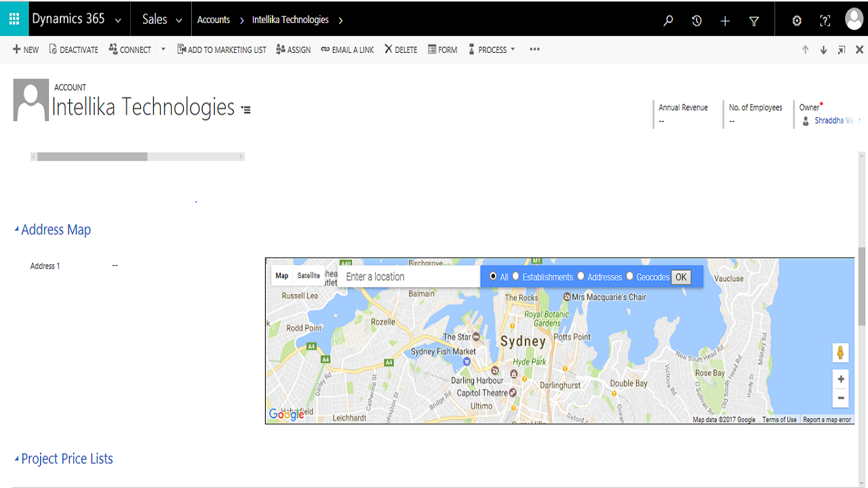Click Report a map error link
868x488 pixels.
[x=827, y=420]
